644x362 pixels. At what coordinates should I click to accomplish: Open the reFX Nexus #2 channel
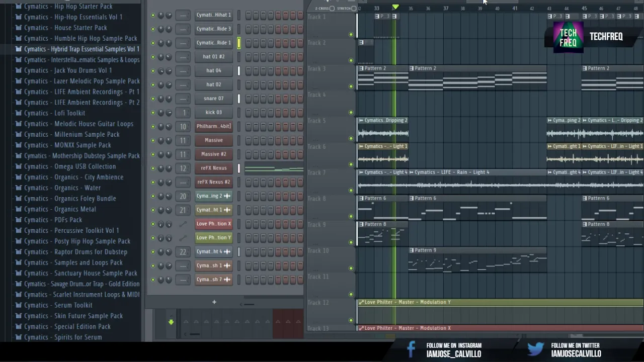(x=214, y=182)
